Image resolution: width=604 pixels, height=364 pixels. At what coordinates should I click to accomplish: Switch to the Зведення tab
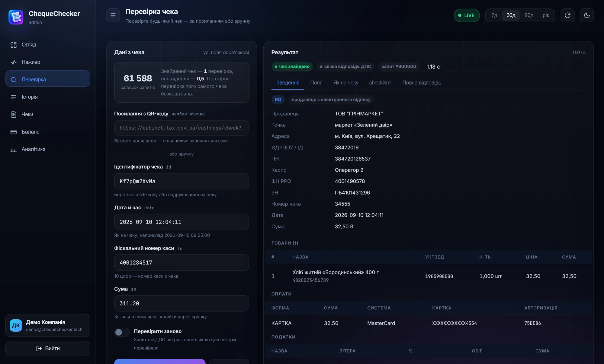coord(288,83)
